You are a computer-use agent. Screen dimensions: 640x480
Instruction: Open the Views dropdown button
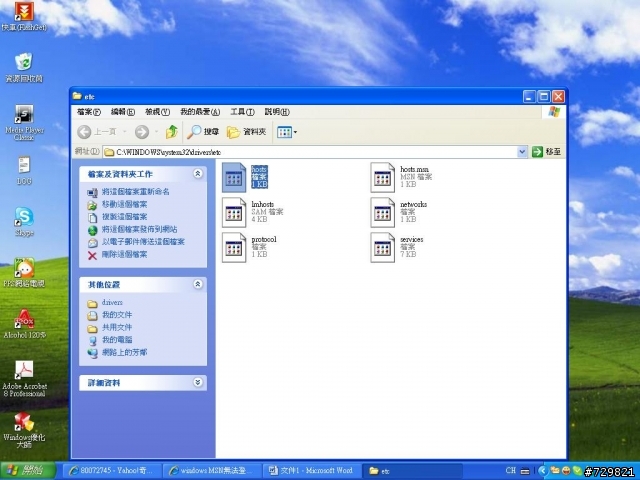coord(287,132)
